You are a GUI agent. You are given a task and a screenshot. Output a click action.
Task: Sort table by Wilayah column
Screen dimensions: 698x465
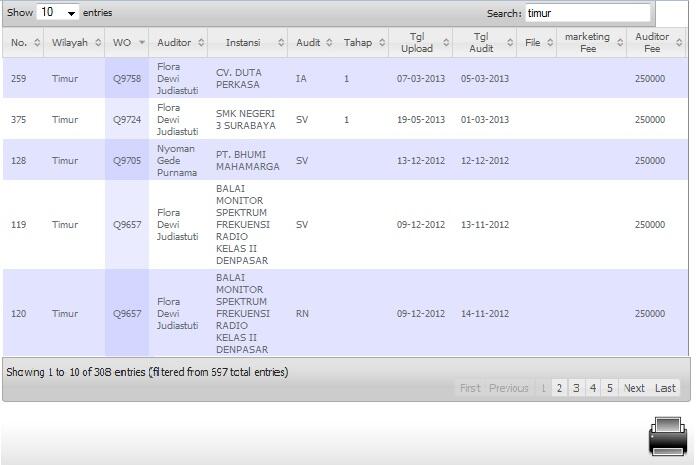point(73,43)
